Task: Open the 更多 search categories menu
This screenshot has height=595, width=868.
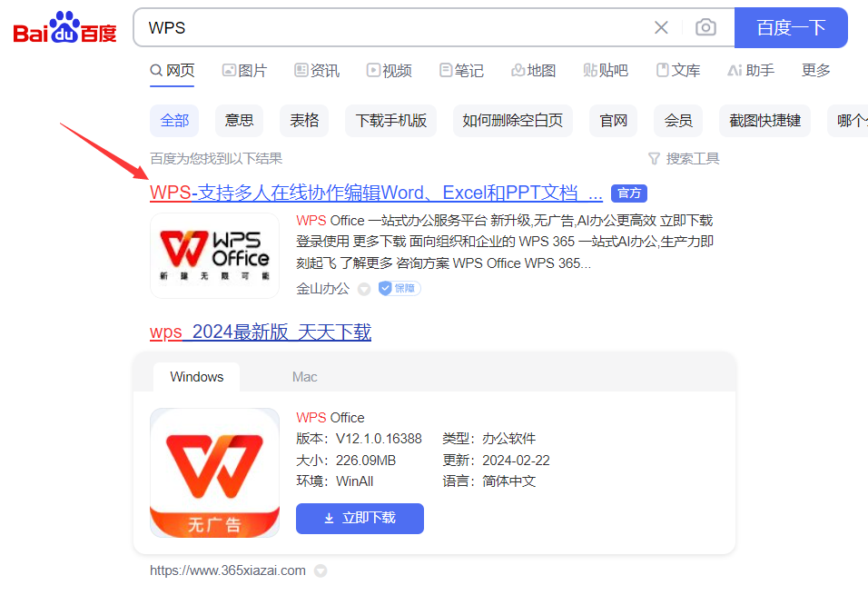Action: point(816,71)
